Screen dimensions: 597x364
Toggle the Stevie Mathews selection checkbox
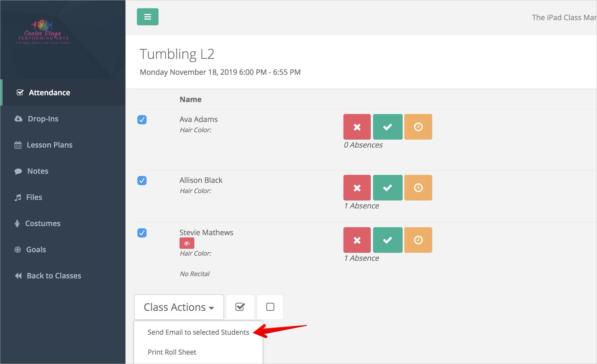coord(142,233)
